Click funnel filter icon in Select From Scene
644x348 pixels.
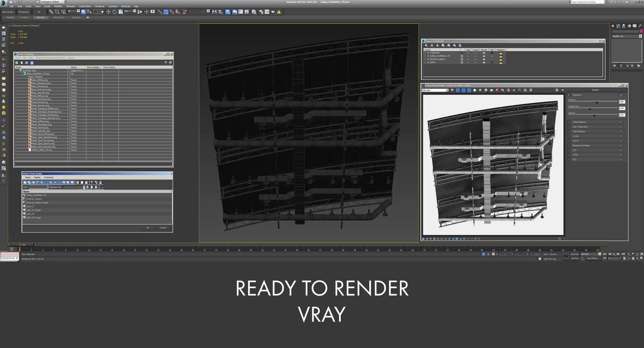[92, 183]
